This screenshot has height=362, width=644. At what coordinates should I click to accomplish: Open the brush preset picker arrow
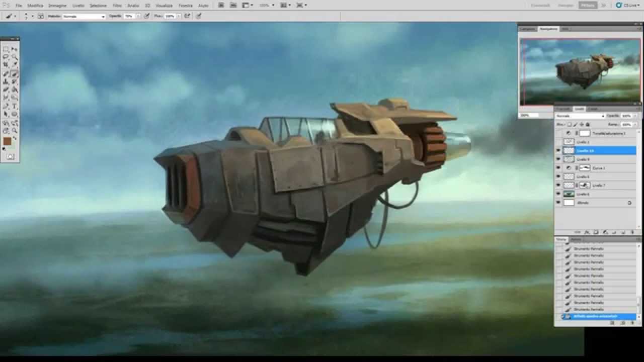[33, 16]
